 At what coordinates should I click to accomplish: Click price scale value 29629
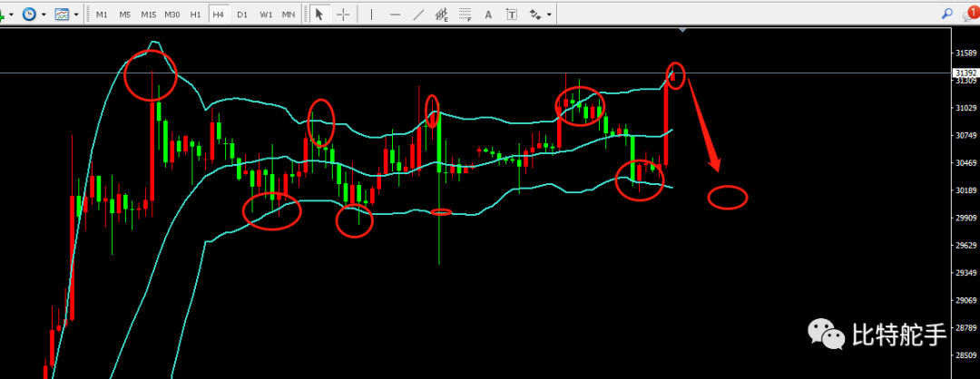(x=966, y=246)
